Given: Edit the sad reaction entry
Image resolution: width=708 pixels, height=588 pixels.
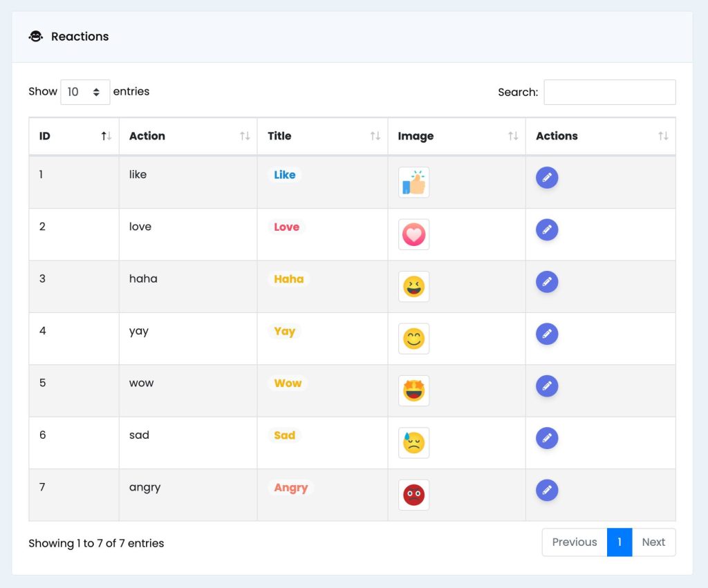Looking at the screenshot, I should pyautogui.click(x=547, y=438).
